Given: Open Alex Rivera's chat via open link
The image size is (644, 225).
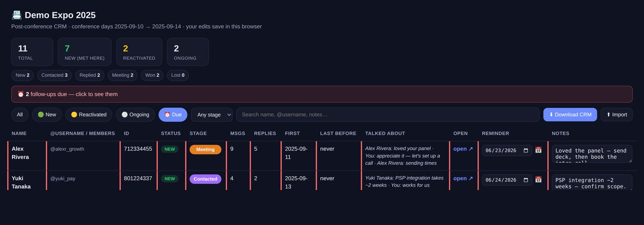Looking at the screenshot, I should coord(463,149).
